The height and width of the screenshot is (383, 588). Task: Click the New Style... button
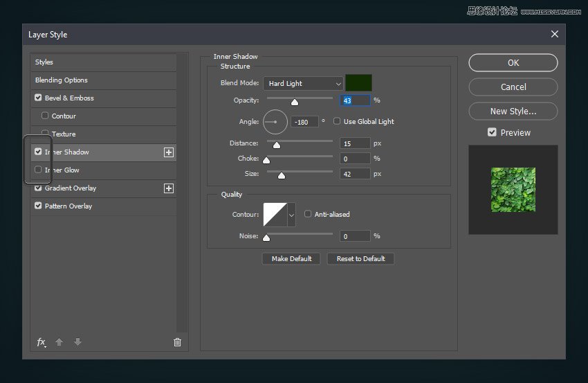tap(513, 111)
